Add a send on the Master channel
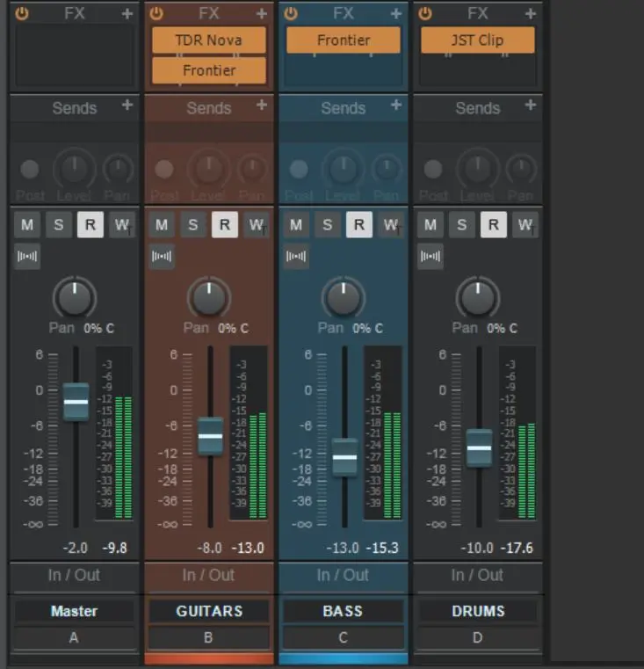The image size is (644, 669). tap(127, 105)
